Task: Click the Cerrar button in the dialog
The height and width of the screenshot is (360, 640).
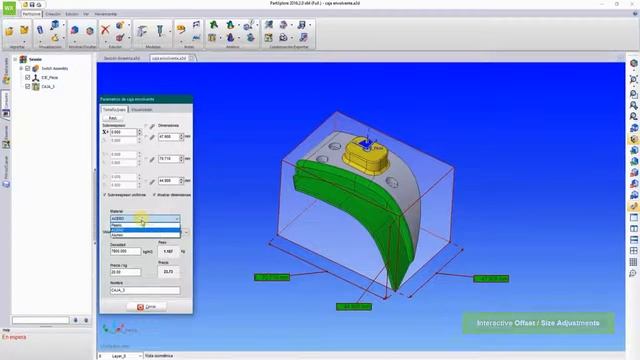Action: point(146,307)
